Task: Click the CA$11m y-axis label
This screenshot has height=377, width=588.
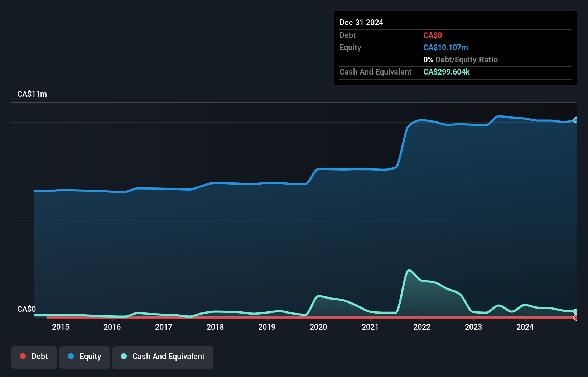Action: pos(32,94)
